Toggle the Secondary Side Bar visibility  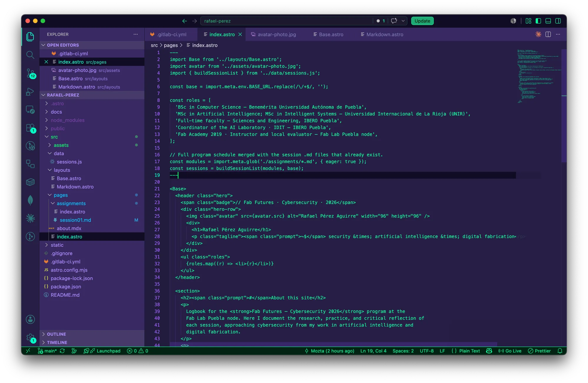[x=558, y=21]
